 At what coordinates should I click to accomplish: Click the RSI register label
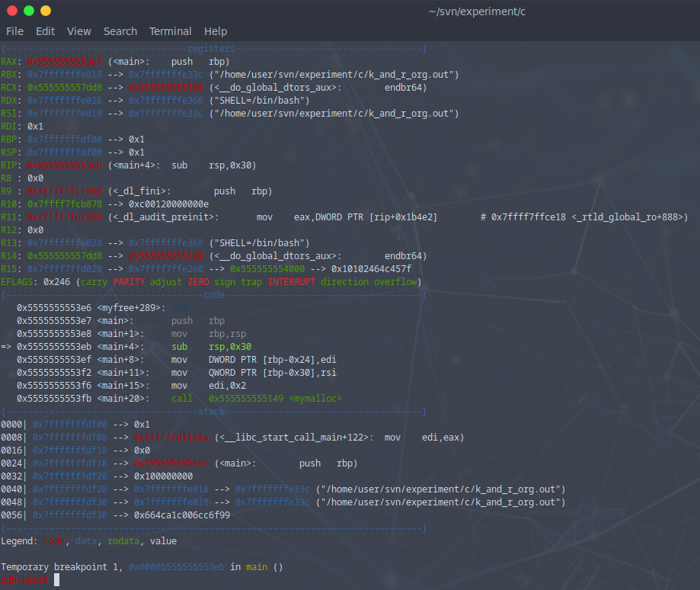click(x=9, y=114)
